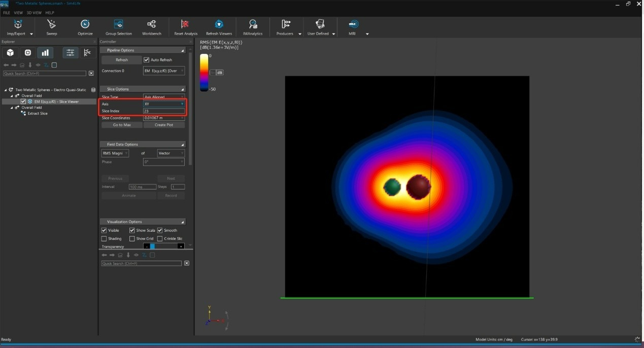Image resolution: width=644 pixels, height=348 pixels.
Task: Click the Sweep toolbar icon
Action: coord(51,24)
